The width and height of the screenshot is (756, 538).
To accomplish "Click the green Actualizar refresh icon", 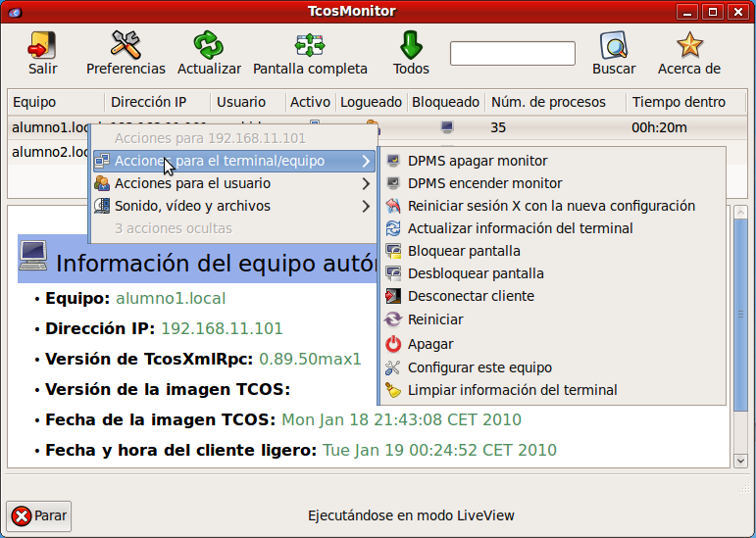I will [x=209, y=46].
